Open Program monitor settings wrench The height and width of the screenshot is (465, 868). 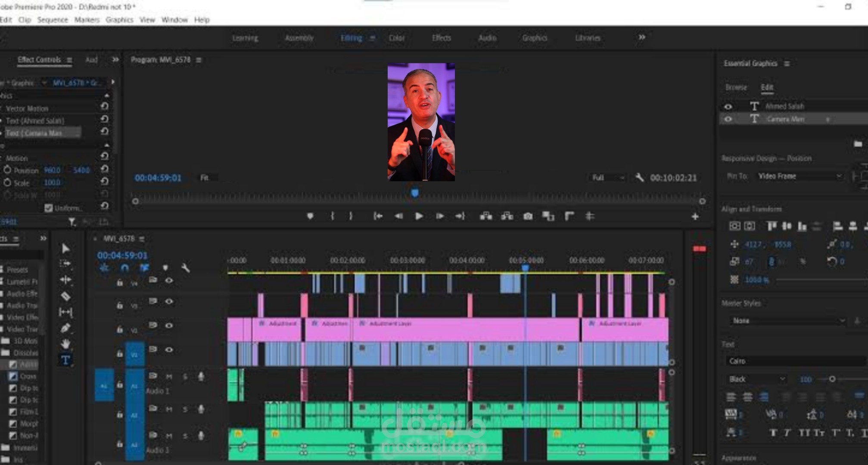coord(639,177)
